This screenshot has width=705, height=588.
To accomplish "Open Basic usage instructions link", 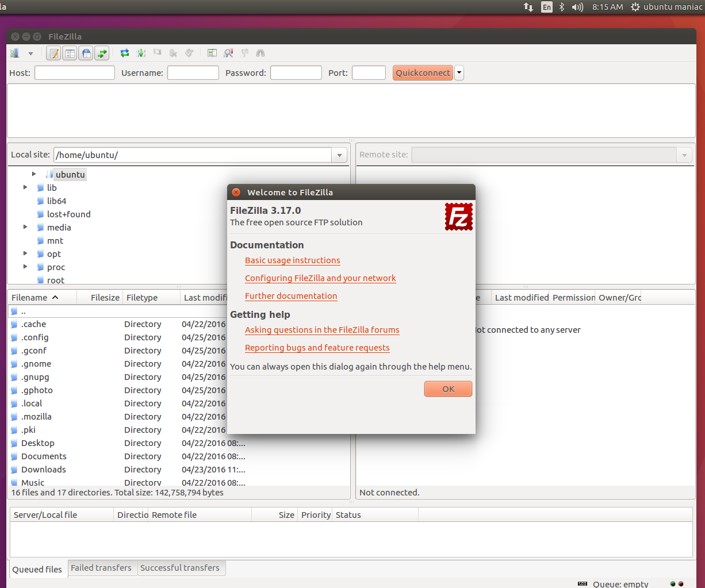I will coord(292,260).
